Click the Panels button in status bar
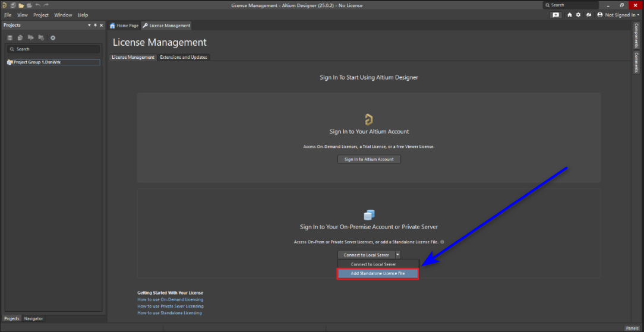Viewport: 644px width, 332px height. pyautogui.click(x=632, y=328)
